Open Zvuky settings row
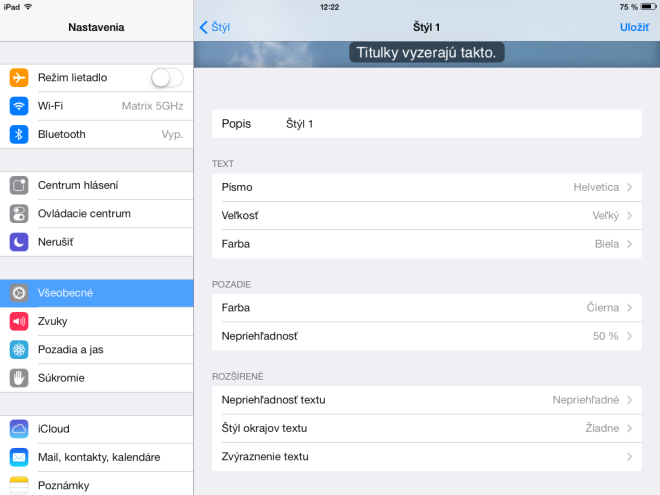 (x=96, y=321)
